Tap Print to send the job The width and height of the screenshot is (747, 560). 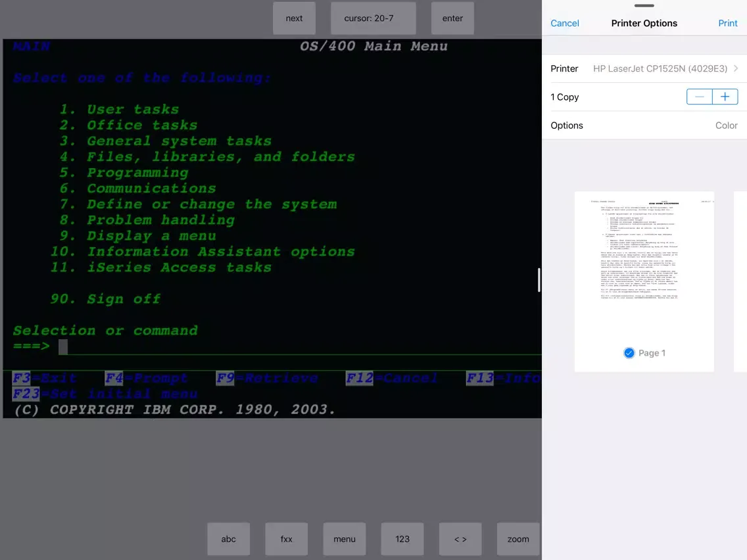point(727,23)
